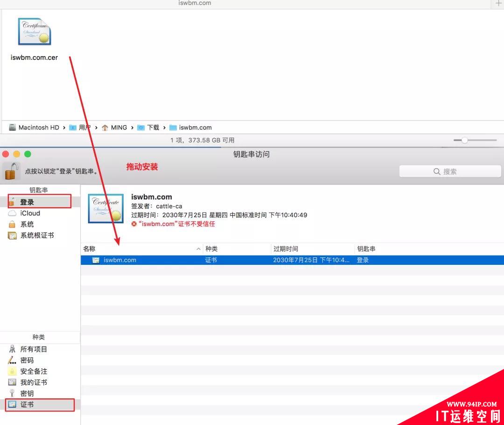504x425 pixels.
Task: Sort the list by the 过期时间 column header
Action: [313, 248]
